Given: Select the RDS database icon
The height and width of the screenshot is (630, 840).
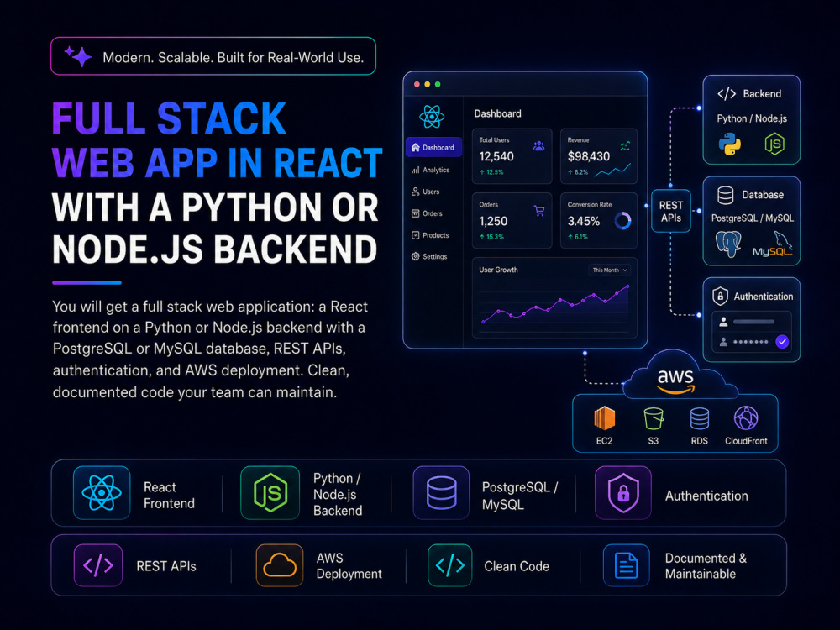Looking at the screenshot, I should coord(700,418).
